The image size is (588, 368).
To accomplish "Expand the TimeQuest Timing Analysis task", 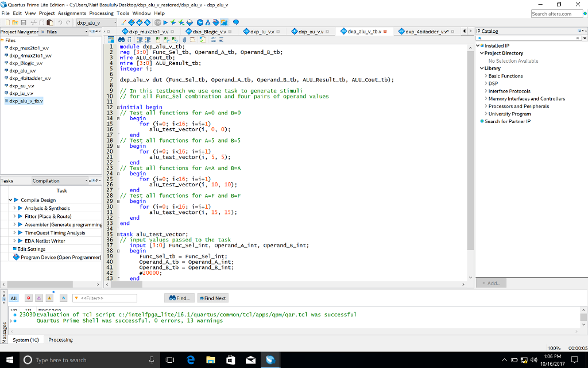I will pyautogui.click(x=14, y=233).
